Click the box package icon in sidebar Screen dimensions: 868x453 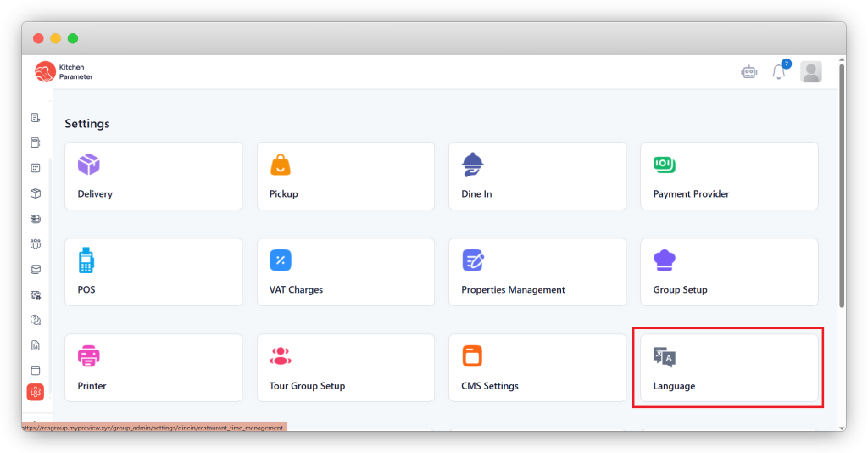36,193
